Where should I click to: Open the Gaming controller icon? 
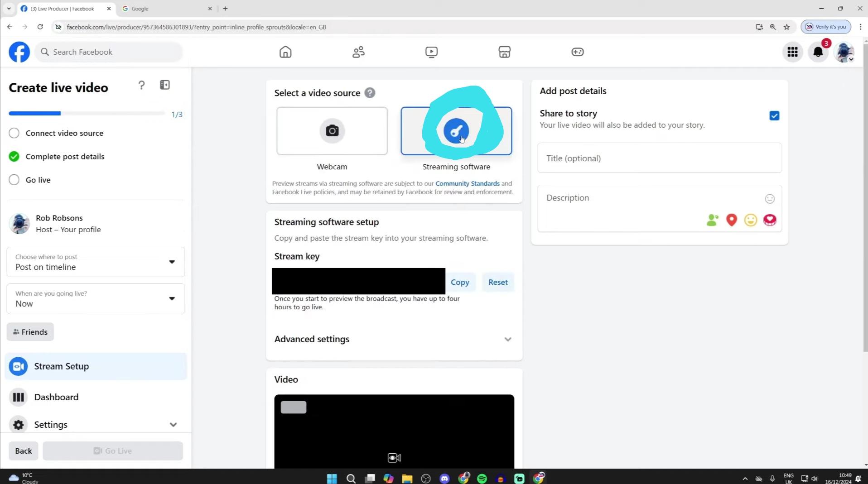tap(577, 52)
